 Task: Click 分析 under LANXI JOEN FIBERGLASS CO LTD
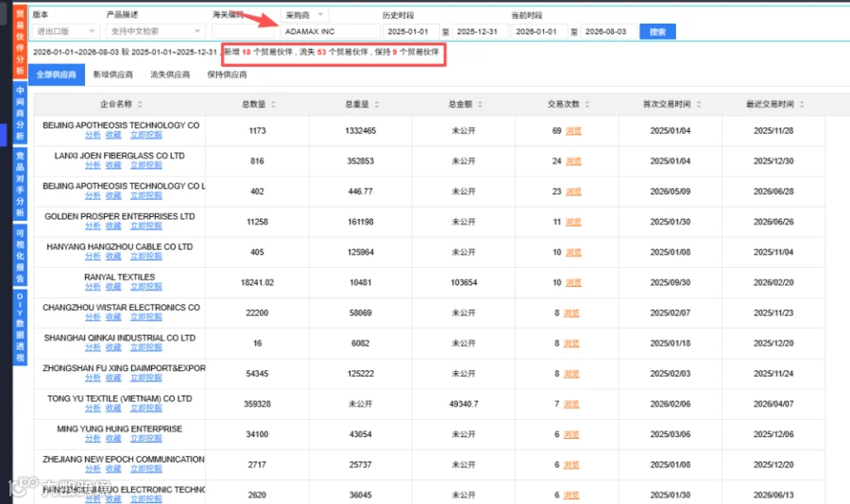(93, 165)
